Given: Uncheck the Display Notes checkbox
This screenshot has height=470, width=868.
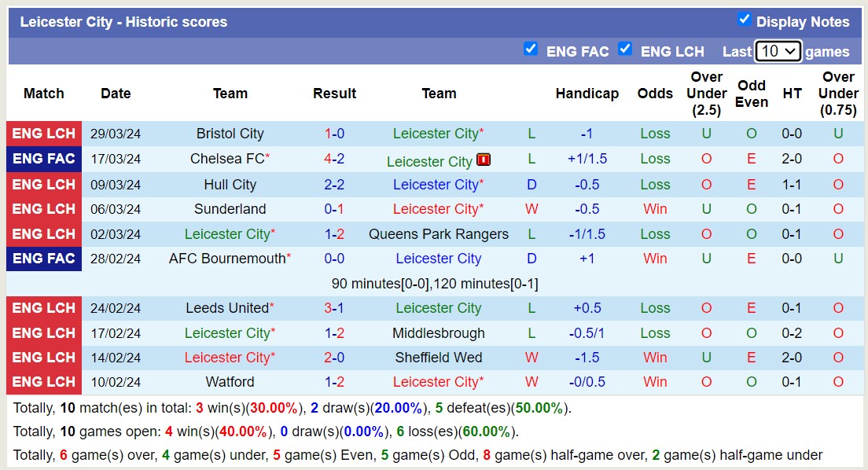Looking at the screenshot, I should point(745,20).
